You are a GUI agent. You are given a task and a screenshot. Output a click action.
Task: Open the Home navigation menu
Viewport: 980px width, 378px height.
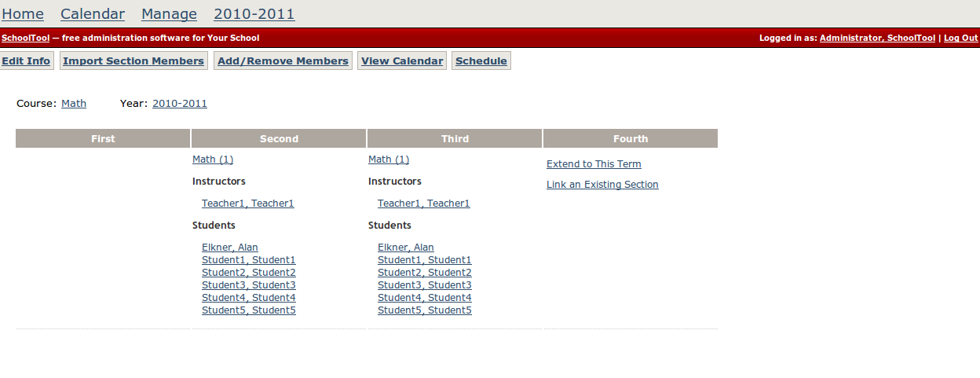(23, 14)
